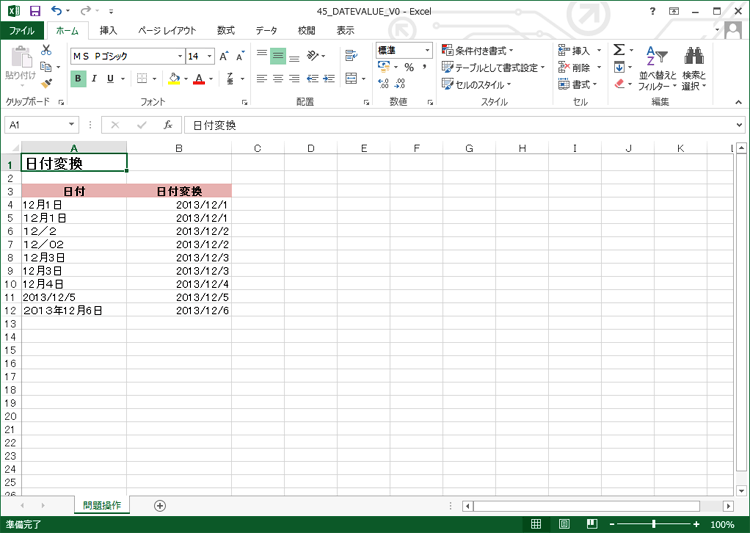Set bottom vertical alignment
This screenshot has width=750, height=533.
294,56
